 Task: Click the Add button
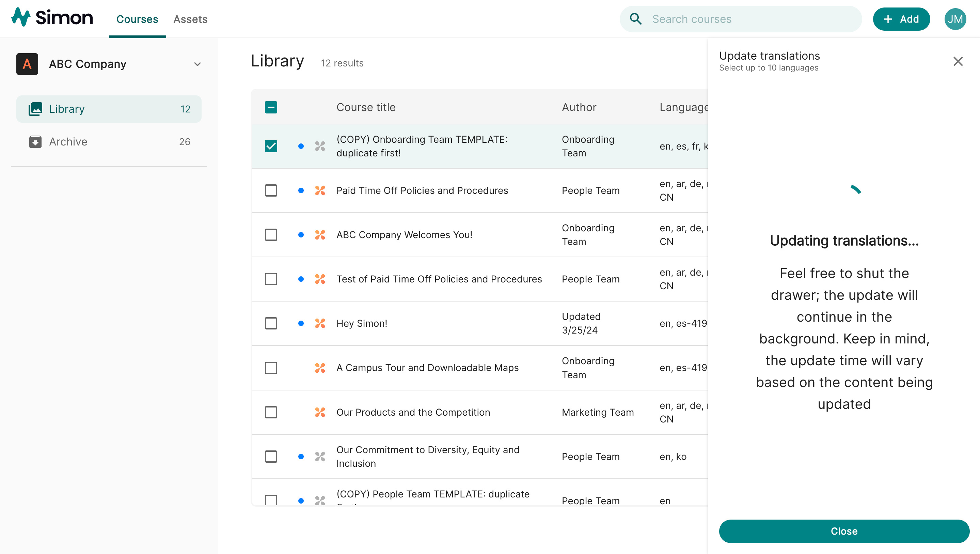[901, 19]
